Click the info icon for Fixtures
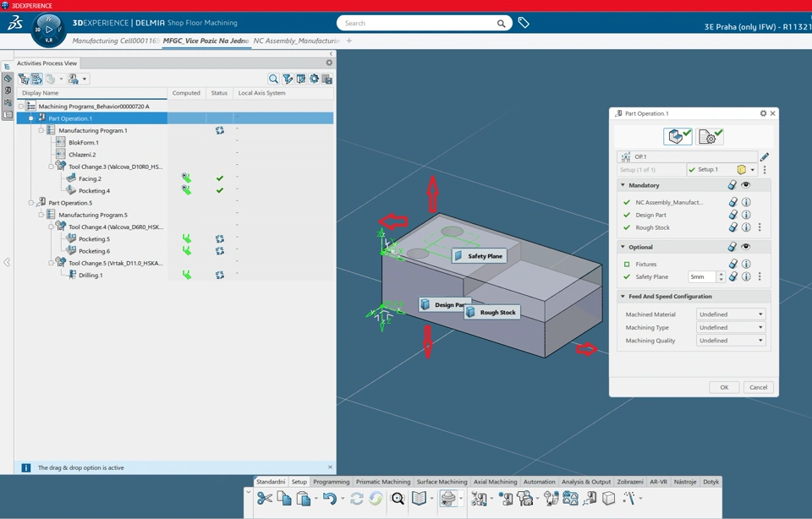Viewport: 812px width, 519px height. [x=746, y=264]
